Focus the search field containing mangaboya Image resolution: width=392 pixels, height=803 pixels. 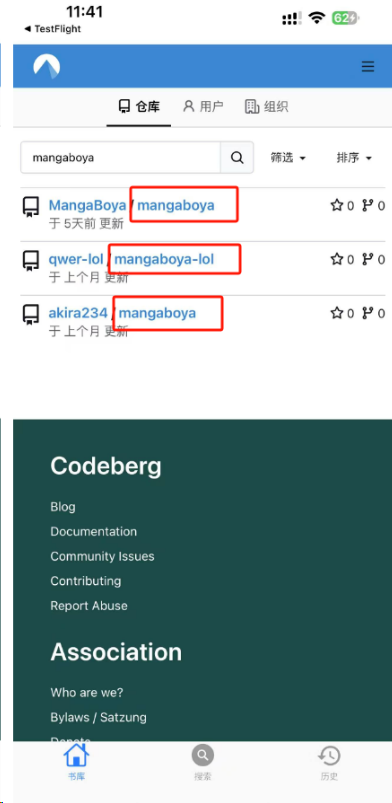click(x=120, y=158)
